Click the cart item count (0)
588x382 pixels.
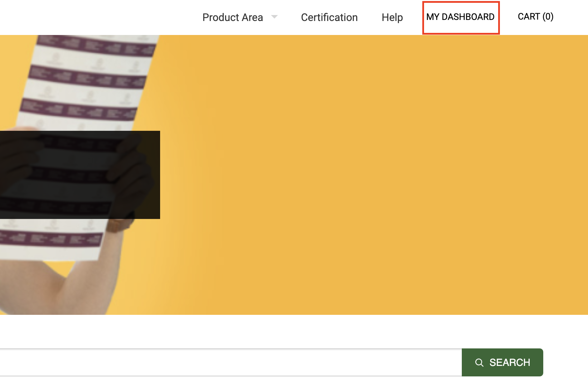click(x=548, y=16)
